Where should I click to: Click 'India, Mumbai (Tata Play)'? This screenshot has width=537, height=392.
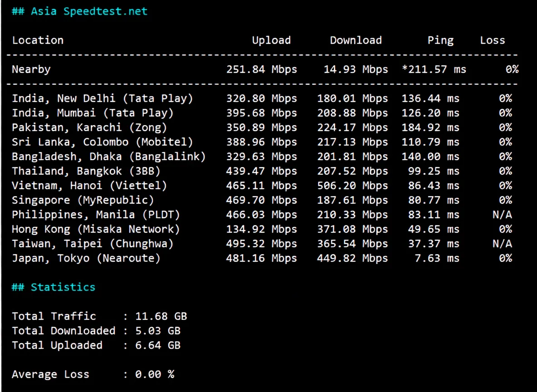[93, 113]
